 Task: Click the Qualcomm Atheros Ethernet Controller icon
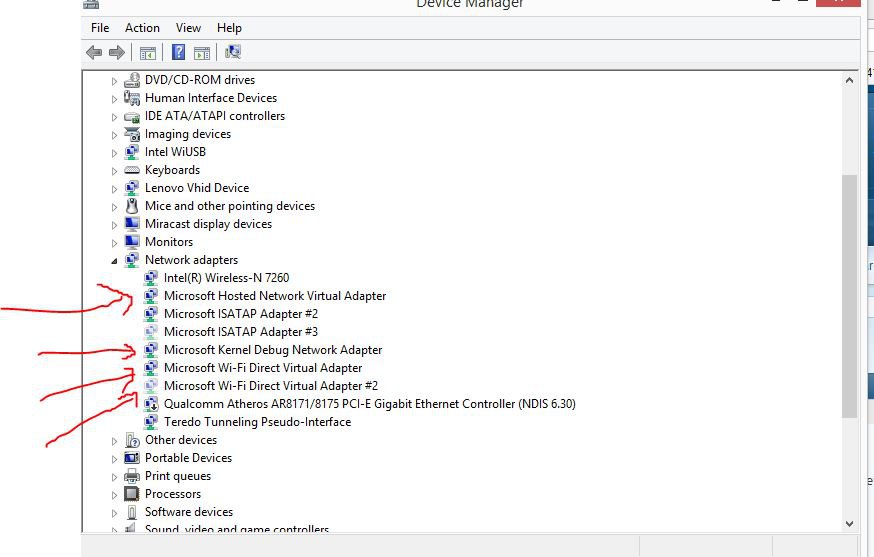151,404
